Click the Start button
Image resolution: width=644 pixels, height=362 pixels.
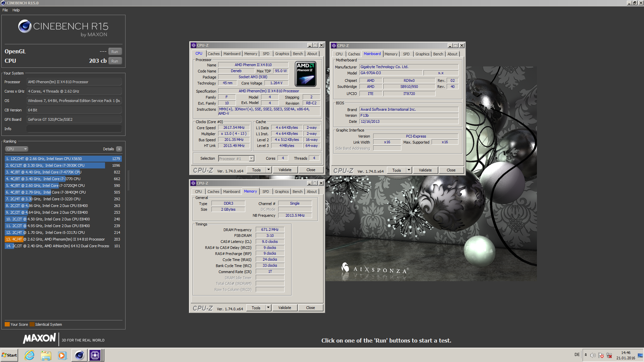pyautogui.click(x=9, y=355)
